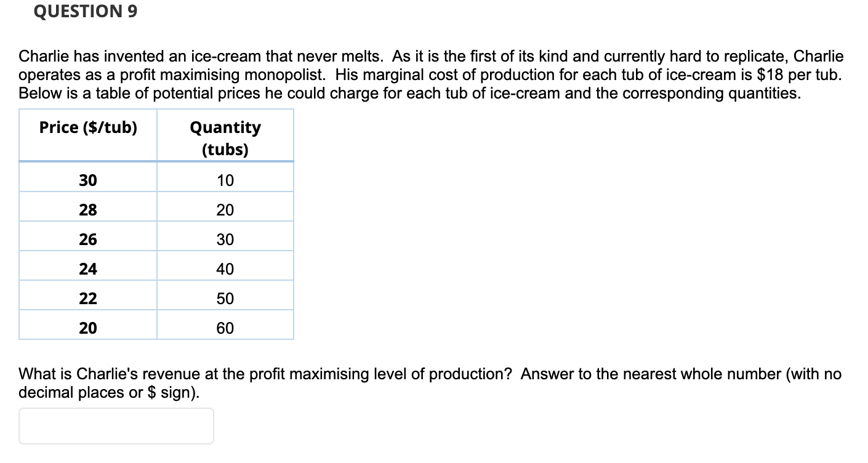Select price value 22 in the table

[x=88, y=298]
